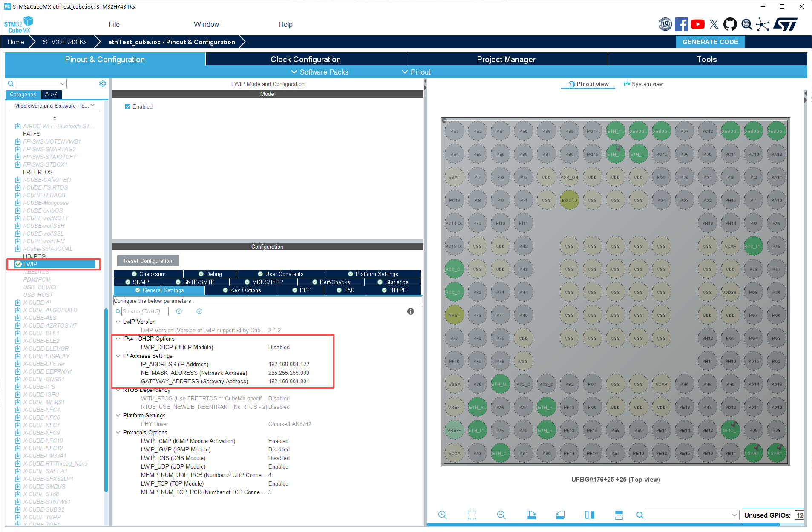Collapse IPv4 - DHCP Options section
This screenshot has height=532, width=812.
(118, 339)
